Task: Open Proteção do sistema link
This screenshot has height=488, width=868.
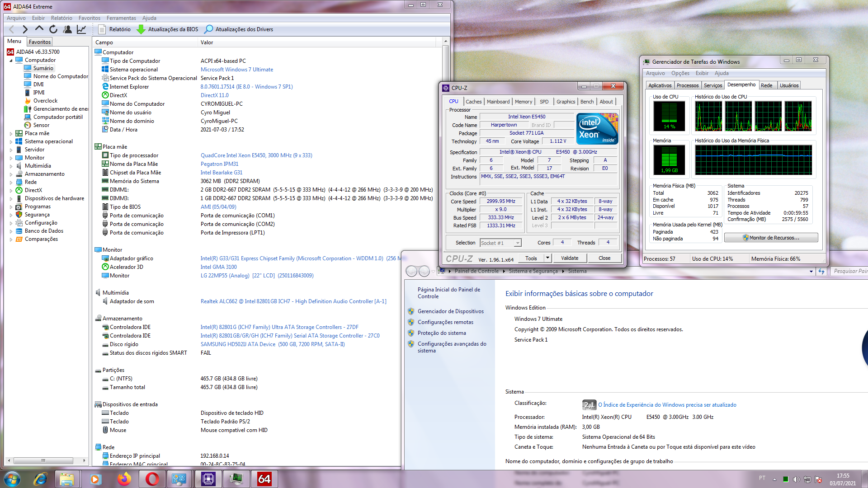Action: tap(442, 333)
